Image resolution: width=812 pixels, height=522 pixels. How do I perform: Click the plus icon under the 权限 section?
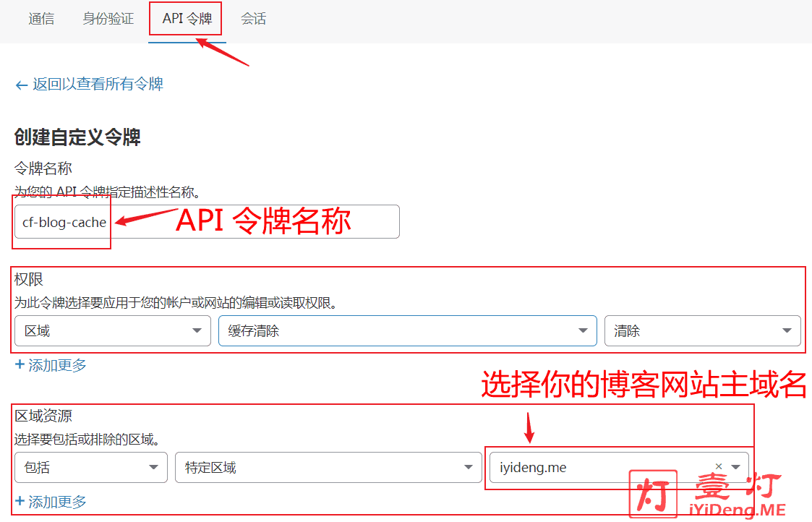20,365
